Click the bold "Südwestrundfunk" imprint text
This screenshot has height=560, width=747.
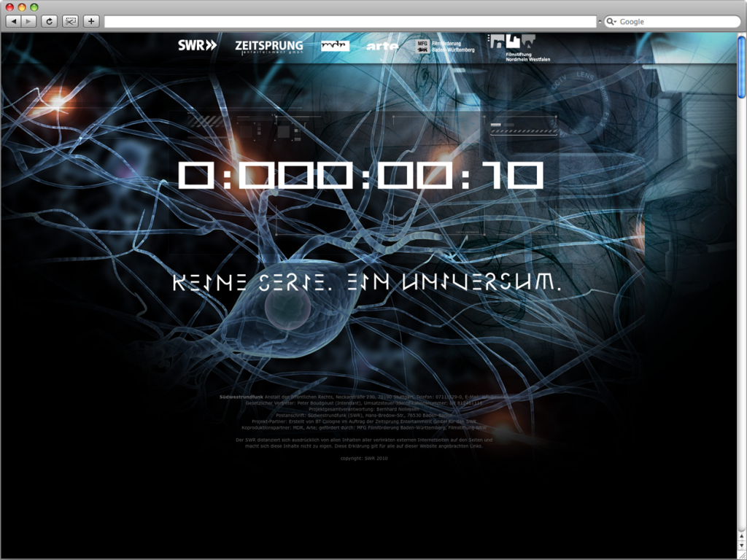[241, 396]
